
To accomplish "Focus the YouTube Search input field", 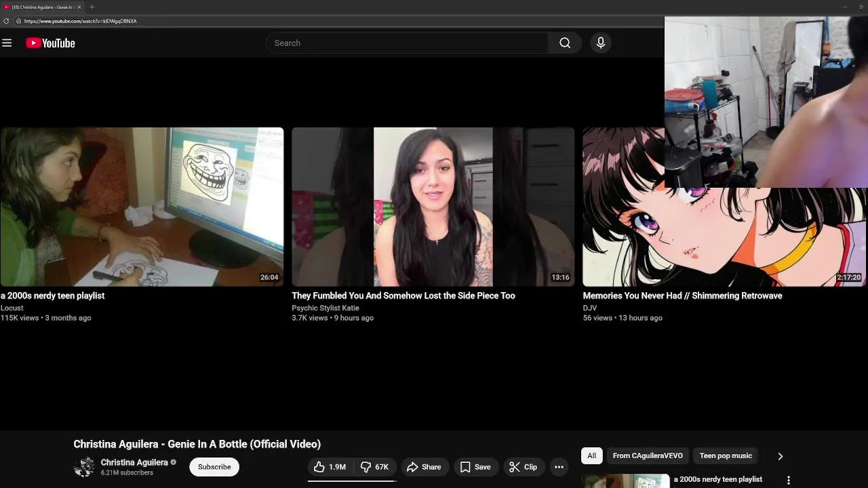I will click(x=407, y=43).
